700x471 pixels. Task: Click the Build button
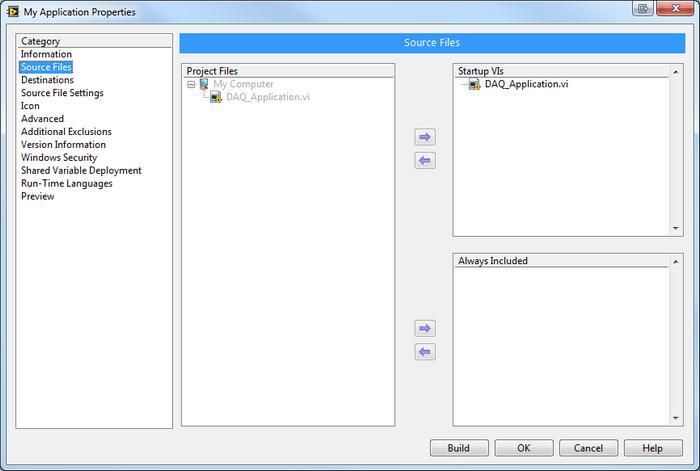point(459,448)
